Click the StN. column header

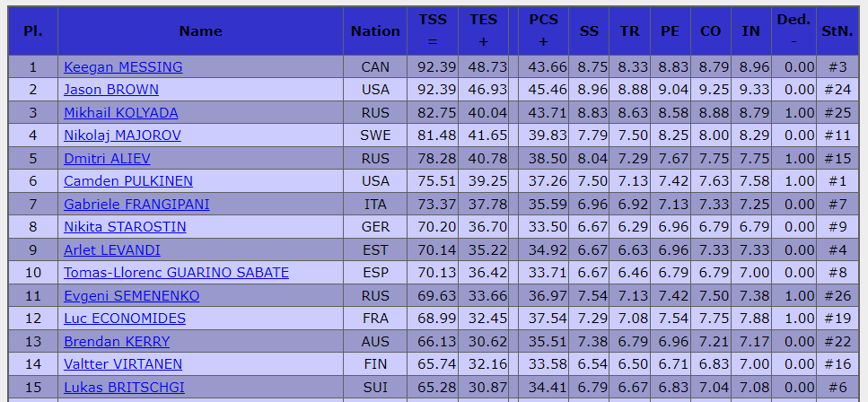[x=837, y=31]
